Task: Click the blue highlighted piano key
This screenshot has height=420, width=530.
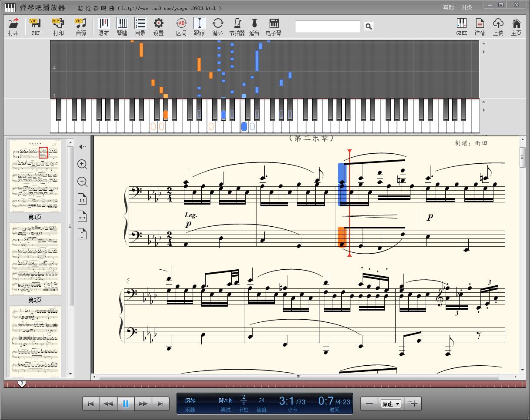Action: 244,126
